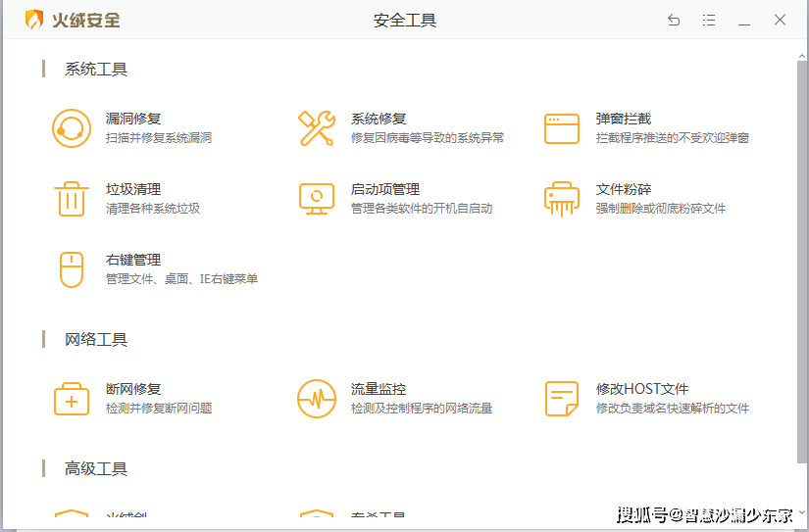Select the 启动项管理 tool title
Viewport: 809px width, 532px height.
(385, 189)
